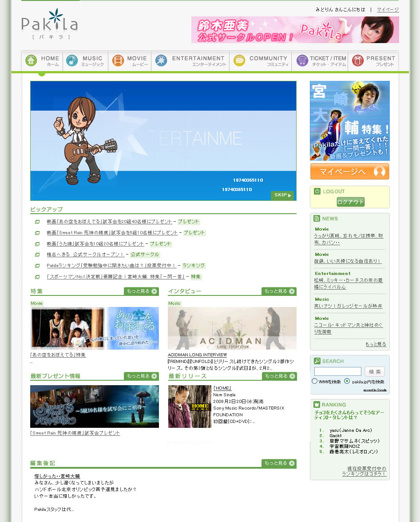Click the purple TICKET / ITEM cart icon
Image resolution: width=420 pixels, height=522 pixels.
tap(302, 60)
